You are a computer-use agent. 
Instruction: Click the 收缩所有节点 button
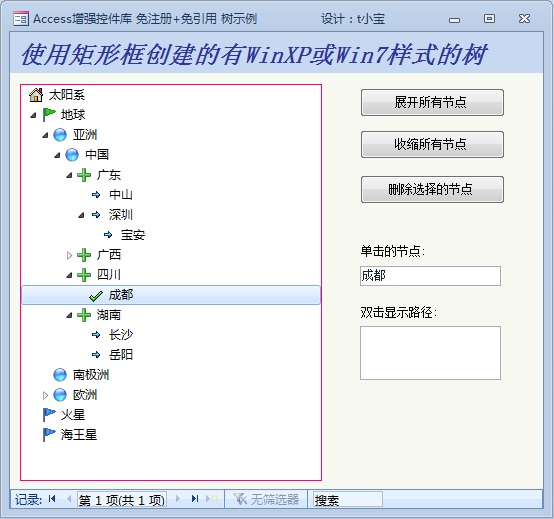(432, 145)
